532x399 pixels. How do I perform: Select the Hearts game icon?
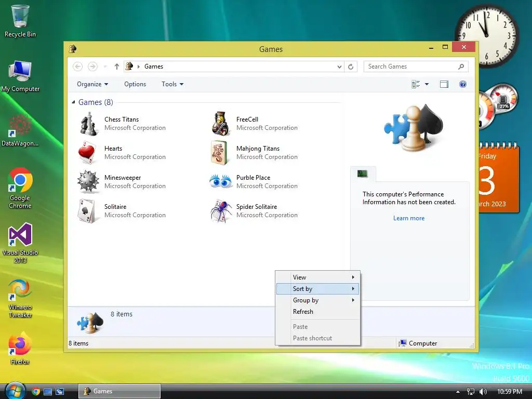[87, 153]
